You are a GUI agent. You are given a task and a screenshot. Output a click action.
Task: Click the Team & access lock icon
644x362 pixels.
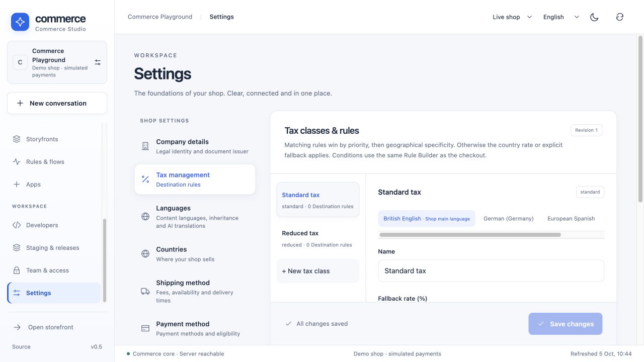point(17,270)
